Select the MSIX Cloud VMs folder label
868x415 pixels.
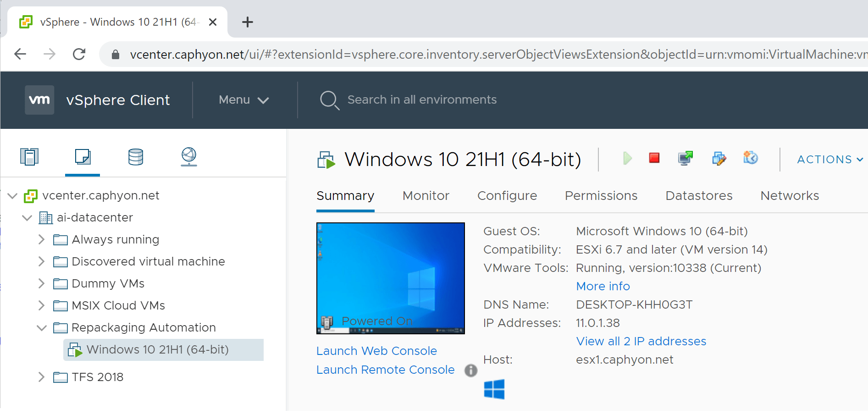coord(118,305)
